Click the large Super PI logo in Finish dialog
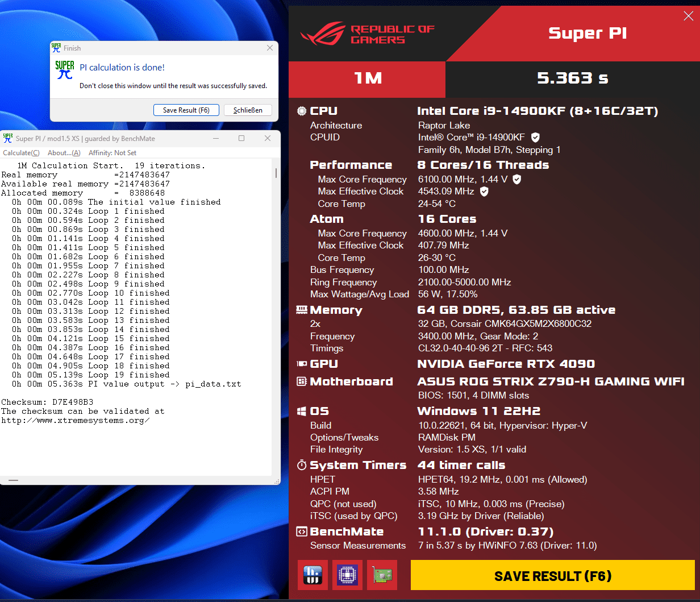 tap(65, 69)
